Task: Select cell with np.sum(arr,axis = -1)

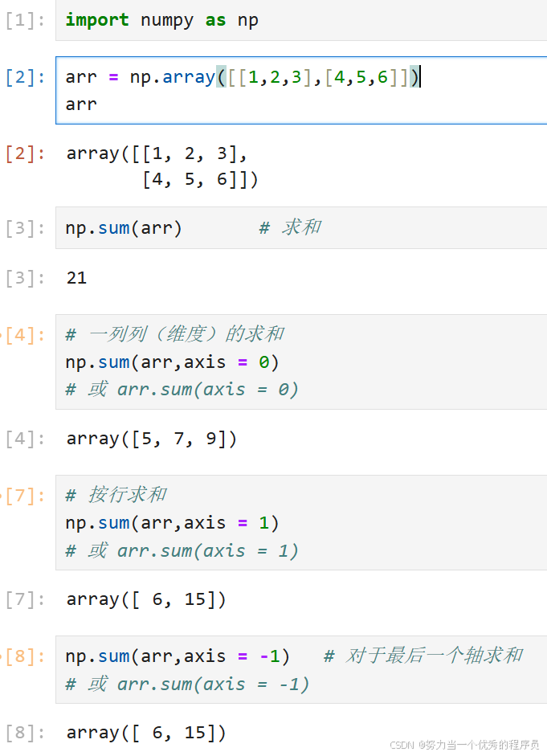Action: 301,669
